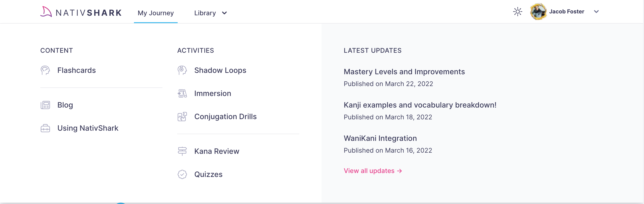Click Jacob Foster profile avatar
The width and height of the screenshot is (644, 204).
[538, 12]
